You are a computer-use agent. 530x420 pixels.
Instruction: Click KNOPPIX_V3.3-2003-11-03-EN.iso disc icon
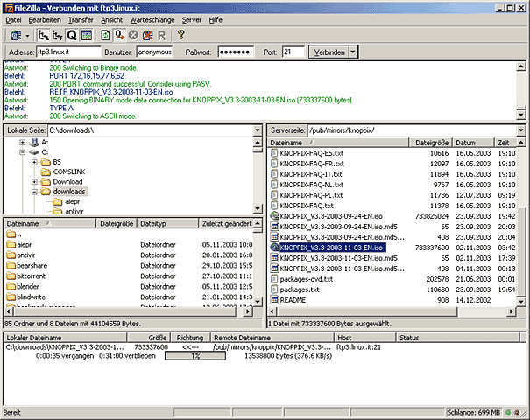click(x=275, y=247)
